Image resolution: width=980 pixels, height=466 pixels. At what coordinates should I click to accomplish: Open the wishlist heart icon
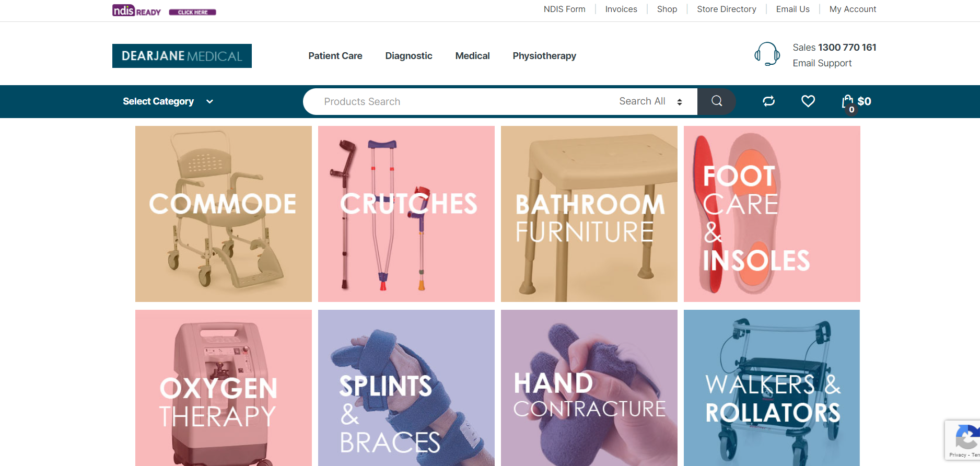pyautogui.click(x=808, y=101)
